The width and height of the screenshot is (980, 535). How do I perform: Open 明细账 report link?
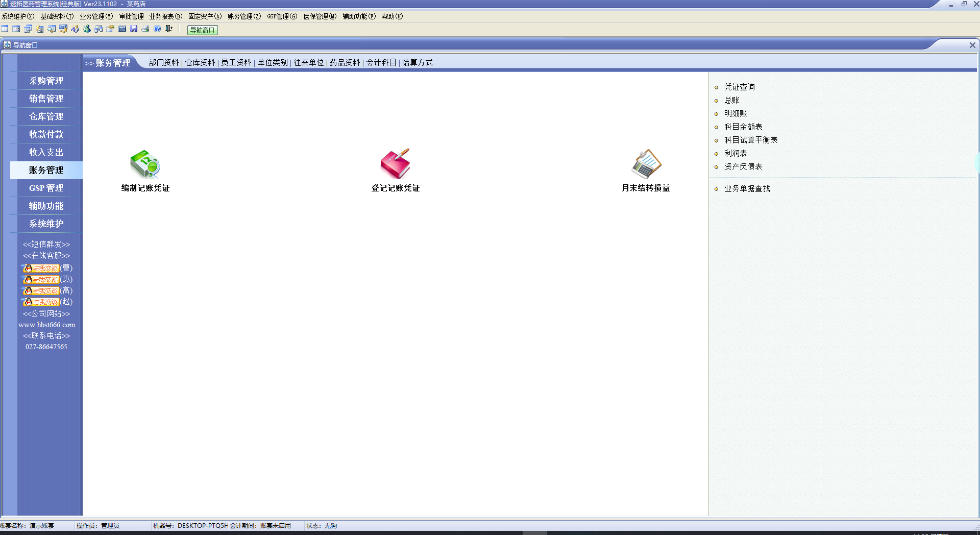(x=736, y=113)
